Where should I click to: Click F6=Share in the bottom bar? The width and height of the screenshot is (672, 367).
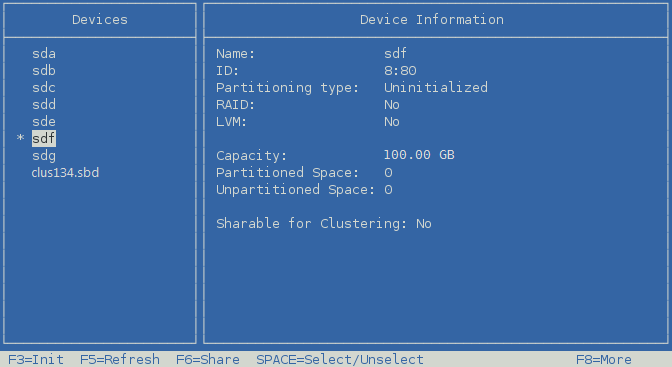pyautogui.click(x=208, y=359)
